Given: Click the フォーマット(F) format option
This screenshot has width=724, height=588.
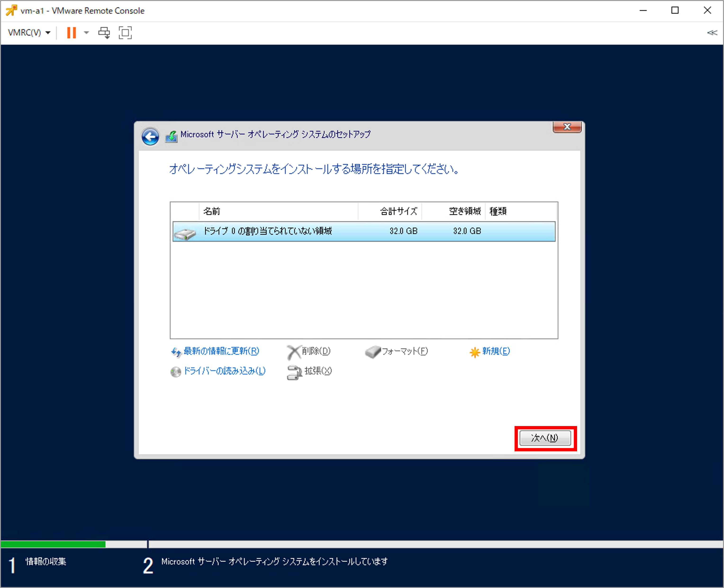Looking at the screenshot, I should [404, 351].
